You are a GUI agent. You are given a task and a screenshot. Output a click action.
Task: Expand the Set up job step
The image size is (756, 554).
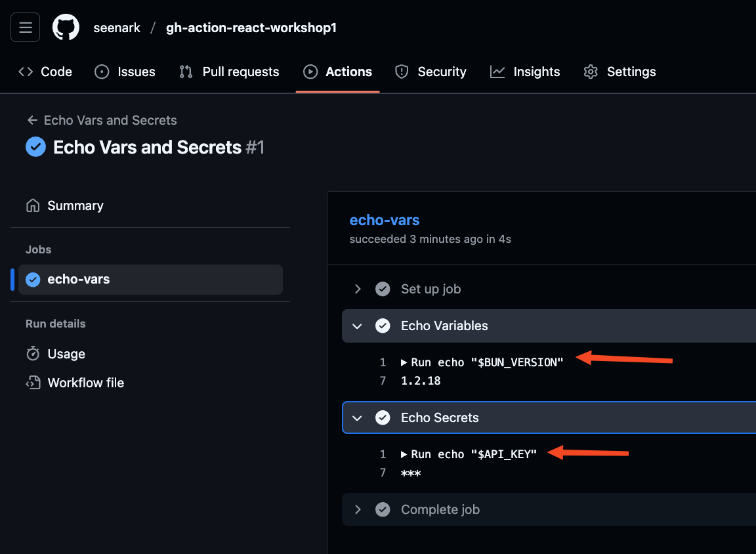point(358,289)
